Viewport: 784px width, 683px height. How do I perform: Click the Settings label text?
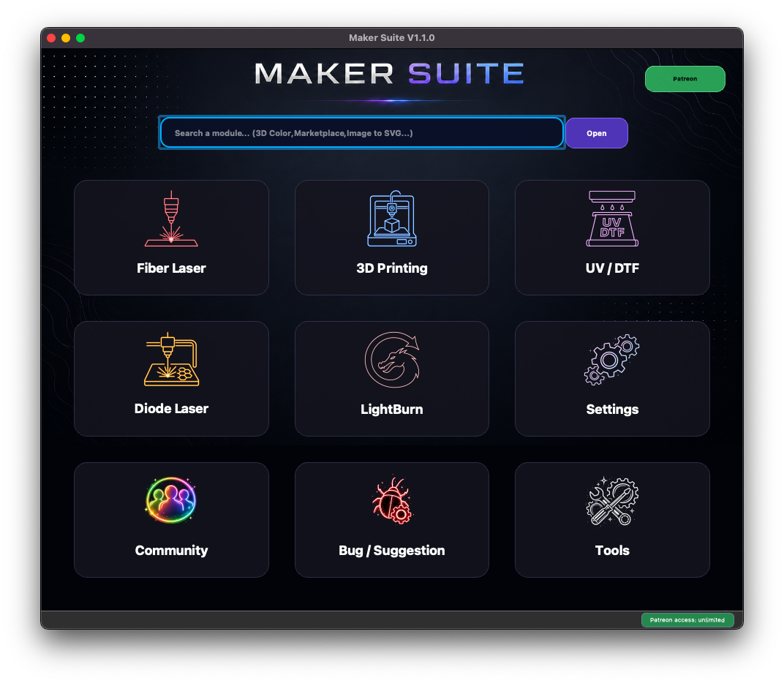point(612,409)
